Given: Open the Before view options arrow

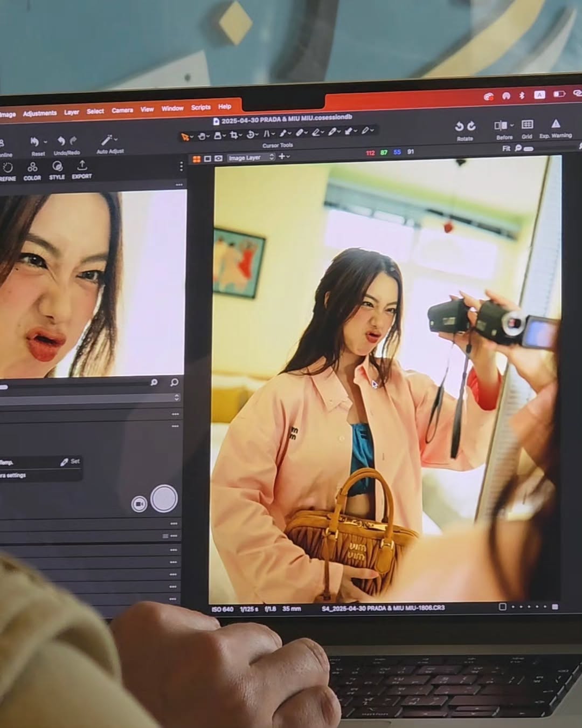Looking at the screenshot, I should coord(511,126).
